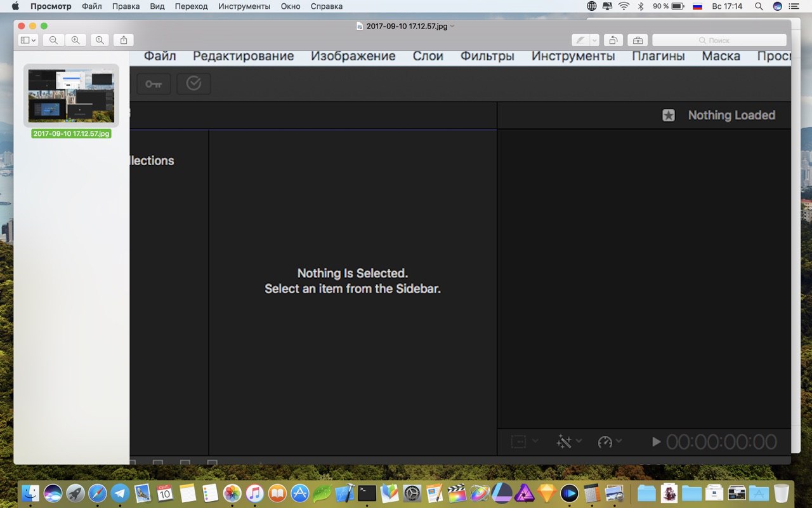Rotate the image with the rotate button

click(613, 40)
